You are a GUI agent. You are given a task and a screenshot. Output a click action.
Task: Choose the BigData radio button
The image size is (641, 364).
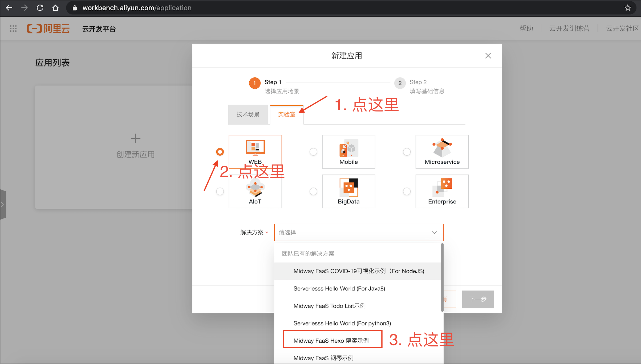point(313,191)
